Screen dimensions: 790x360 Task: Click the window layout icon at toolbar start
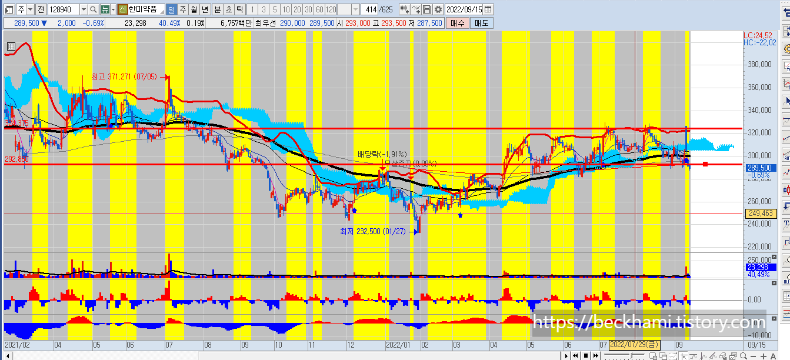pyautogui.click(x=9, y=10)
